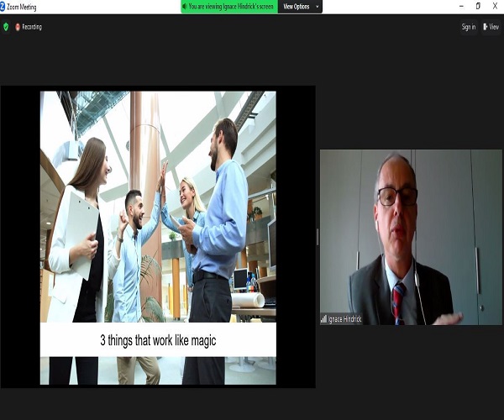The width and height of the screenshot is (504, 420).
Task: Maximize or restore the Zoom Meeting window
Action: coord(478,7)
